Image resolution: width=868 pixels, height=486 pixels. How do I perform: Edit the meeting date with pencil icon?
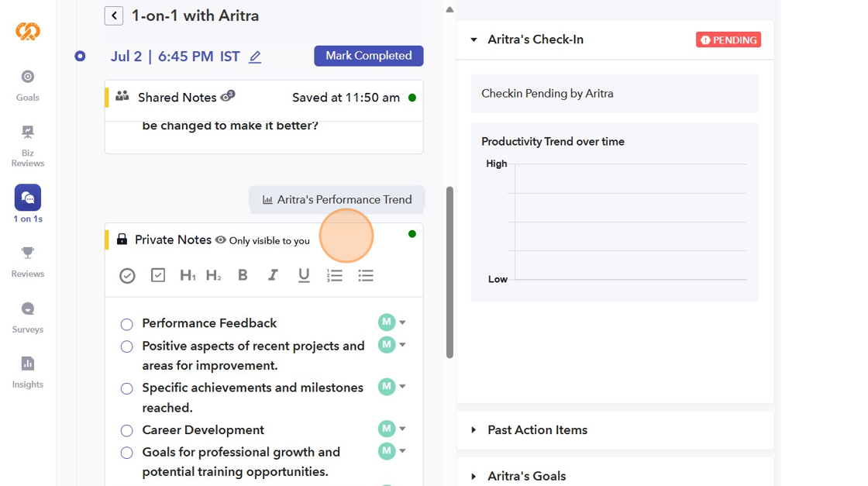(x=255, y=57)
